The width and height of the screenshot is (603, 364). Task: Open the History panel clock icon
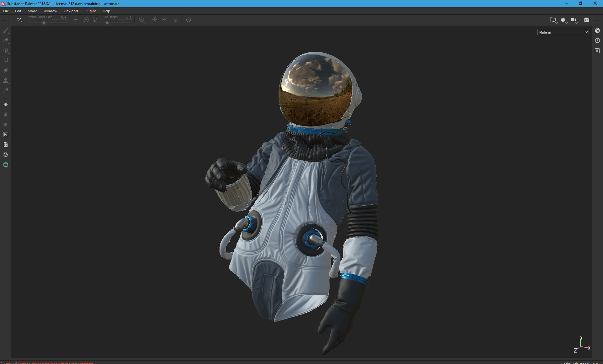[597, 40]
